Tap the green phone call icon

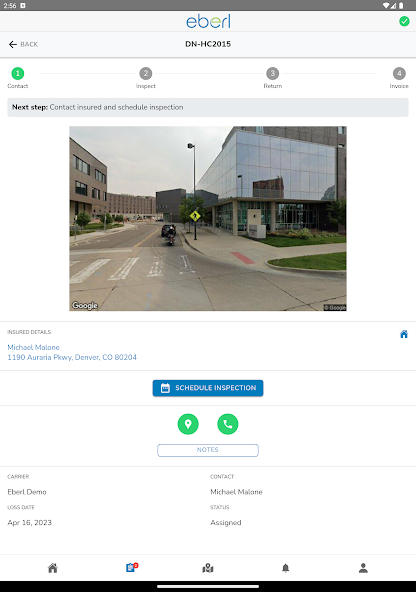tap(228, 424)
